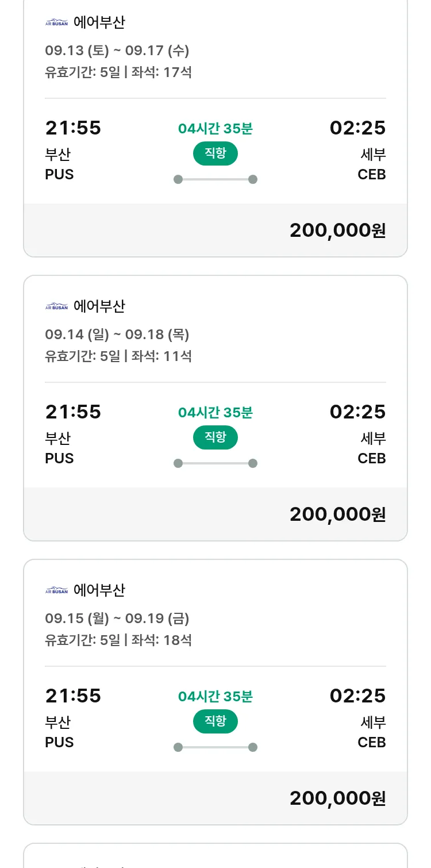Open the 09.15 (월) ~ 09.19 (금) flight
431x868 pixels.
[x=117, y=619]
